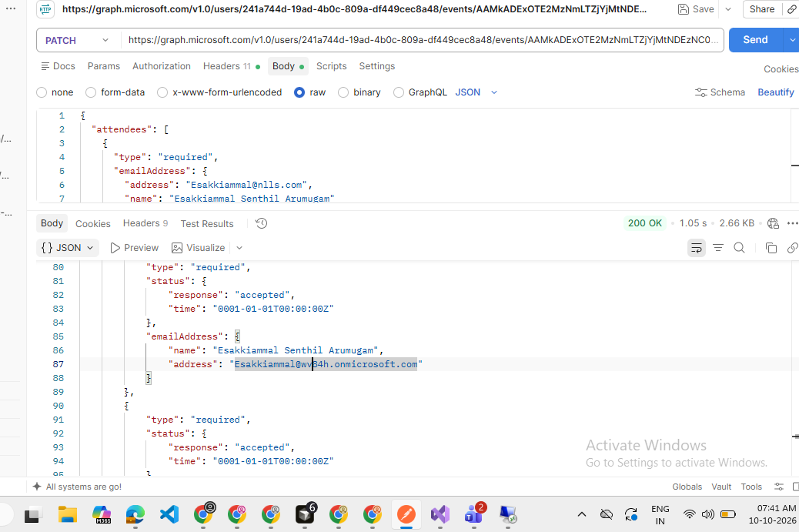Switch to the Test Results tab
799x532 pixels.
click(x=207, y=224)
